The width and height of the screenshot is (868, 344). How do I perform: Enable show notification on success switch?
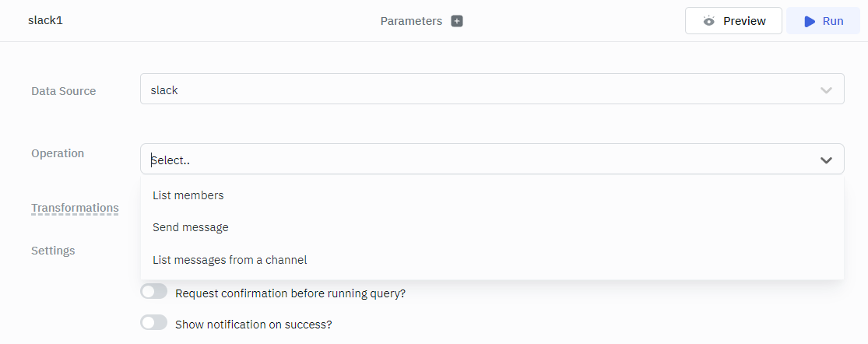(x=154, y=323)
